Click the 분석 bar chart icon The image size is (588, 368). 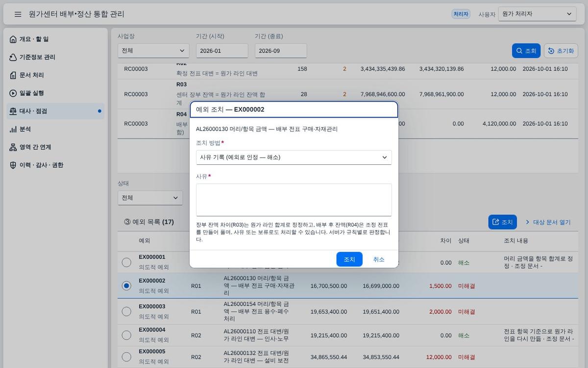[13, 129]
